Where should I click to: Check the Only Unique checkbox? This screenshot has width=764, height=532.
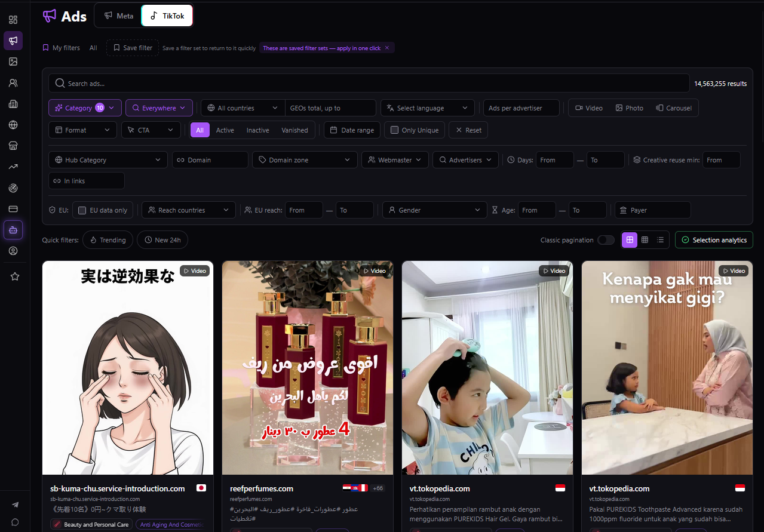point(395,130)
